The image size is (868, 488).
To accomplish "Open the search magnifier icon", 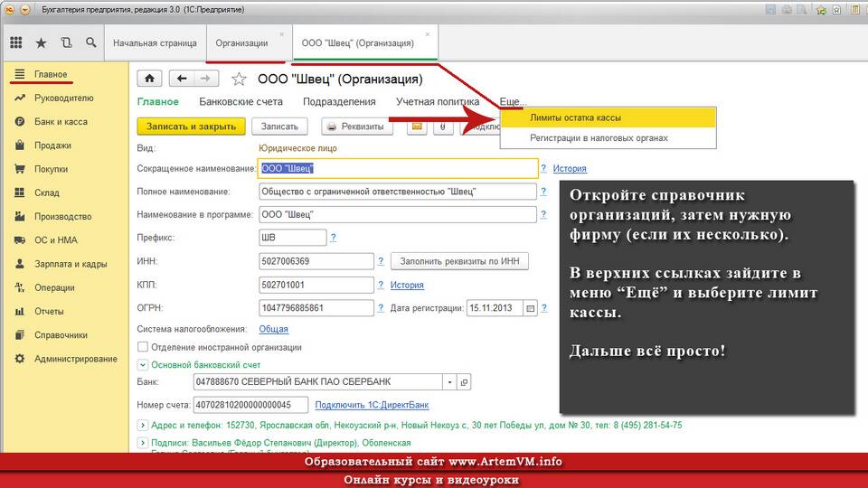I will pyautogui.click(x=90, y=42).
